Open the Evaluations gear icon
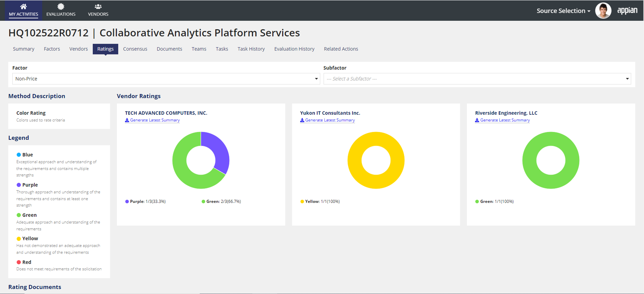This screenshot has width=644, height=294. tap(61, 7)
